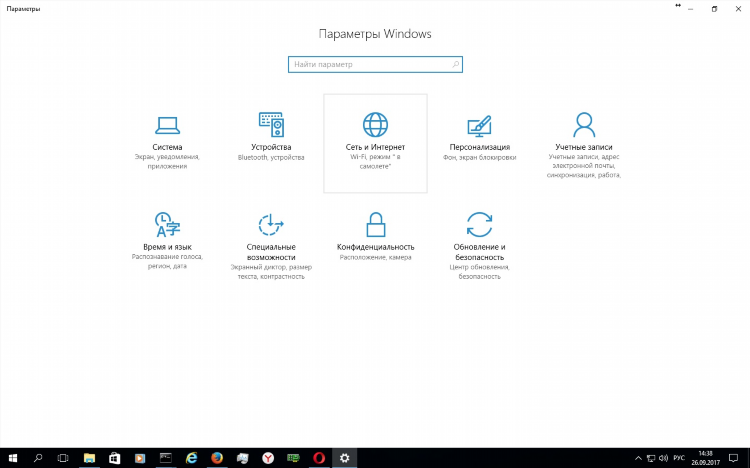The image size is (750, 468).
Task: Open Task View on the taskbar
Action: [63, 458]
